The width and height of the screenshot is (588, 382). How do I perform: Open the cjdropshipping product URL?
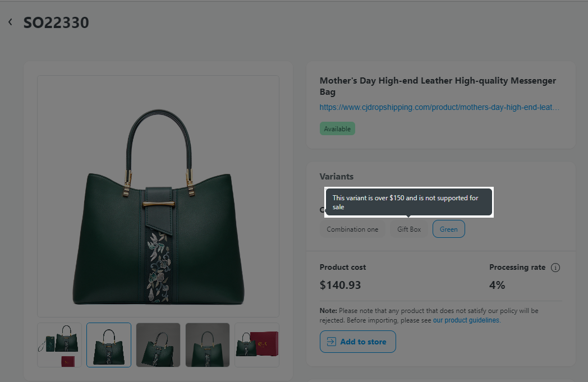pos(439,107)
